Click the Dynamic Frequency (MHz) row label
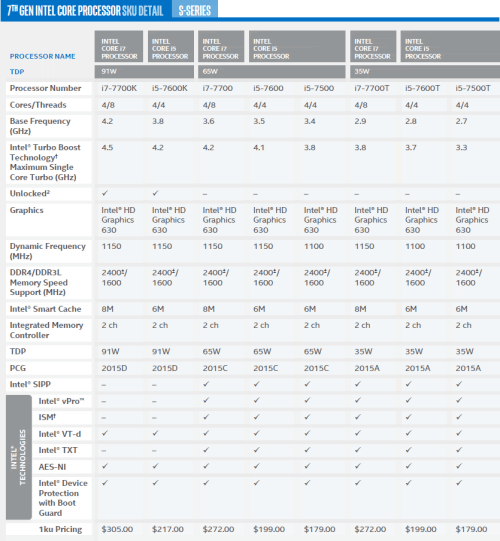The image size is (500, 541). pyautogui.click(x=48, y=251)
